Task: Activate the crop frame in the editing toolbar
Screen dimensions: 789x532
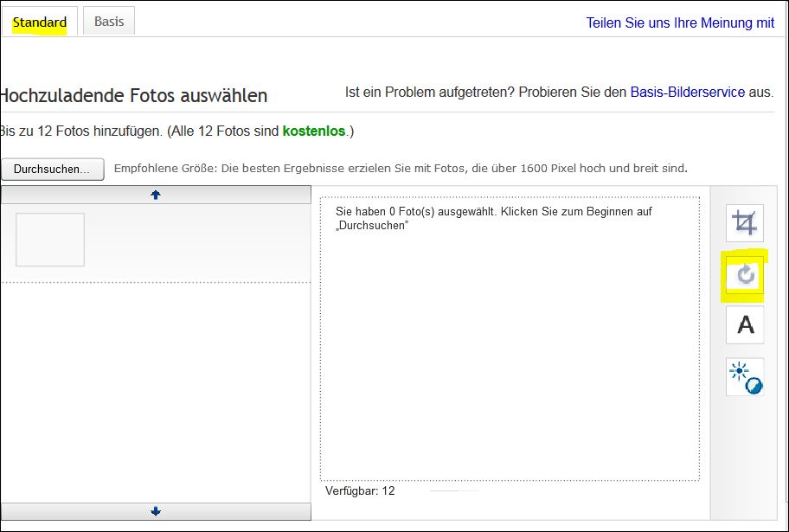Action: (745, 222)
